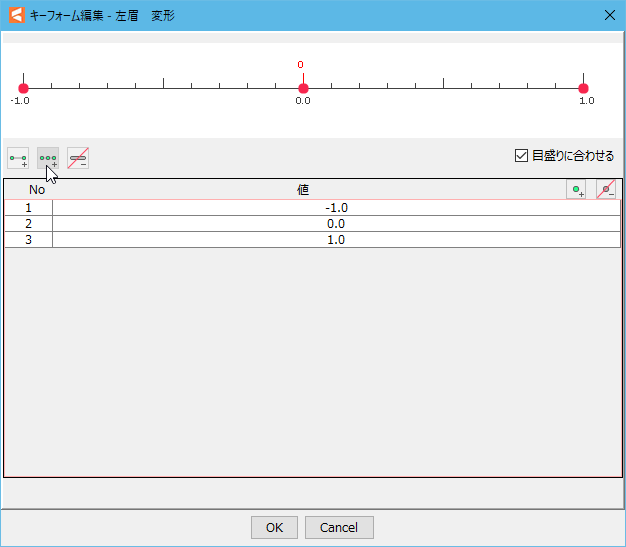Select the value cell 0.0 in row 2
The image size is (626, 547).
pos(336,224)
